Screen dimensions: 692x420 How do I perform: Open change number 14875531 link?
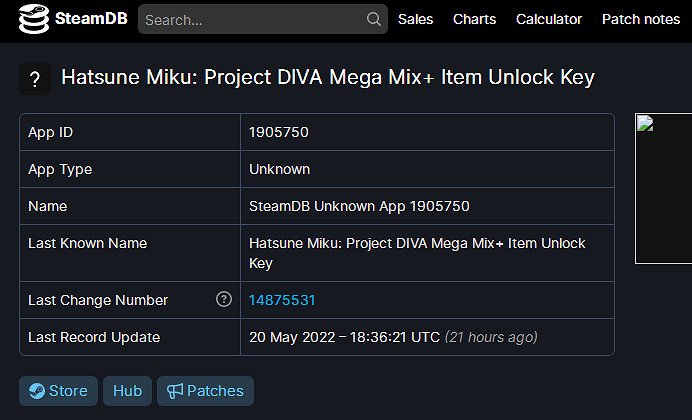282,300
